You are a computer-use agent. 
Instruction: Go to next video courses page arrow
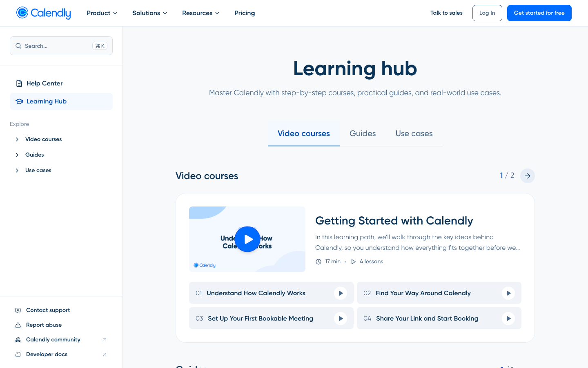pyautogui.click(x=528, y=176)
